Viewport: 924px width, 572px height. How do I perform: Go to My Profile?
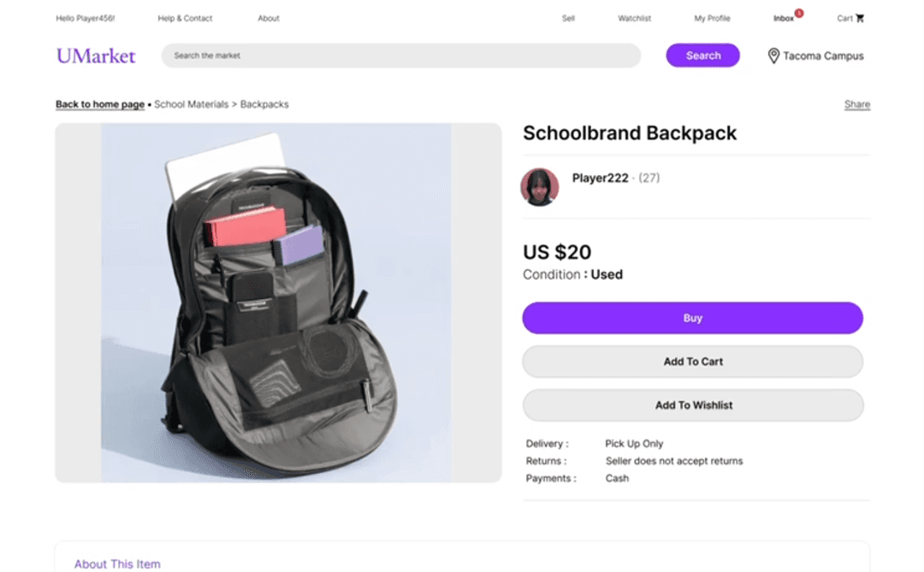point(712,17)
